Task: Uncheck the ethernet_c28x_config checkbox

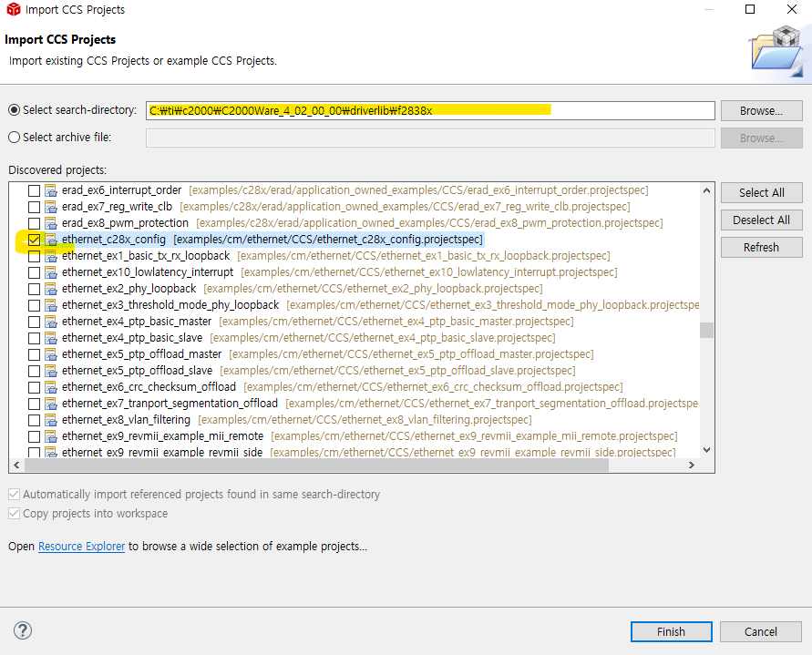Action: pos(35,240)
